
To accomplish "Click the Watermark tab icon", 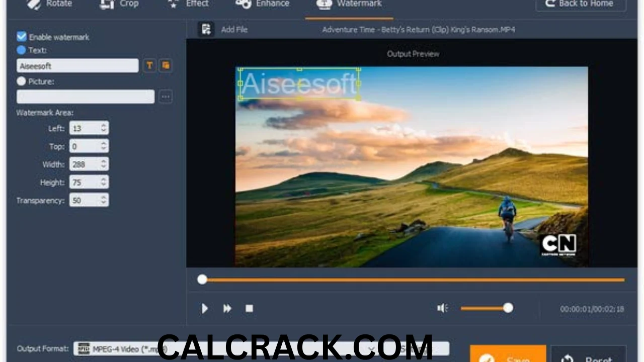I will (324, 5).
